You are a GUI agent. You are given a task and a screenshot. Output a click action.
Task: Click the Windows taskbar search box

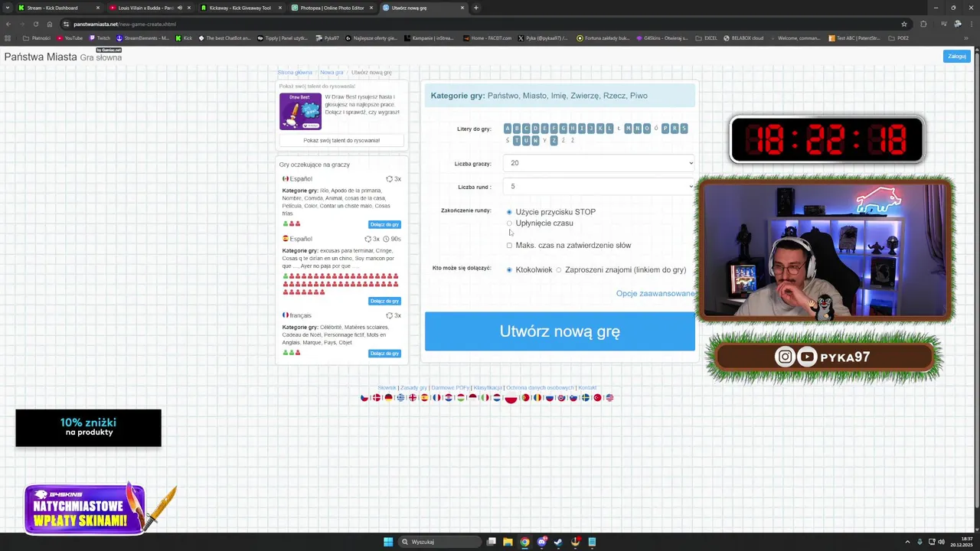438,542
